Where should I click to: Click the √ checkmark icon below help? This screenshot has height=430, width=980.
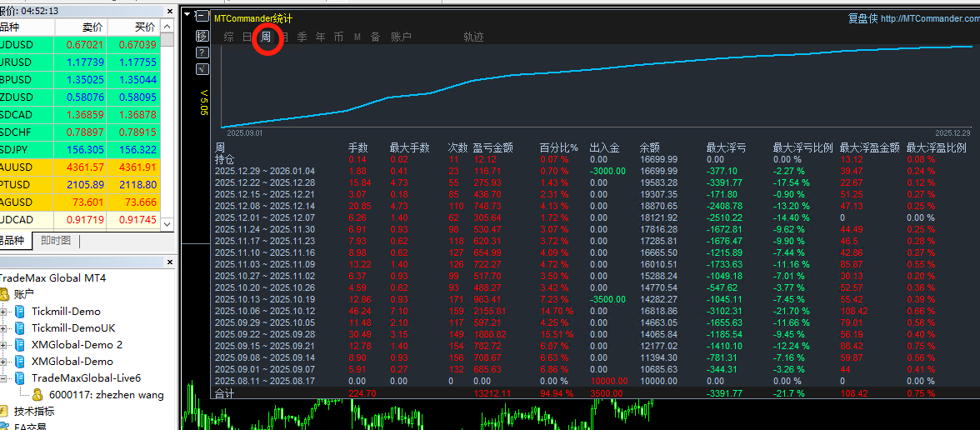(202, 68)
